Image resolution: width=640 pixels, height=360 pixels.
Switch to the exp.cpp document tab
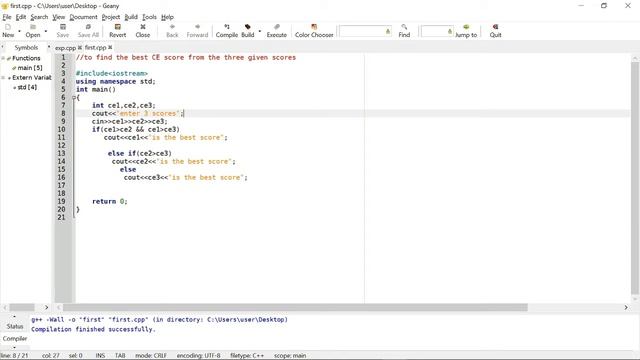pyautogui.click(x=65, y=48)
